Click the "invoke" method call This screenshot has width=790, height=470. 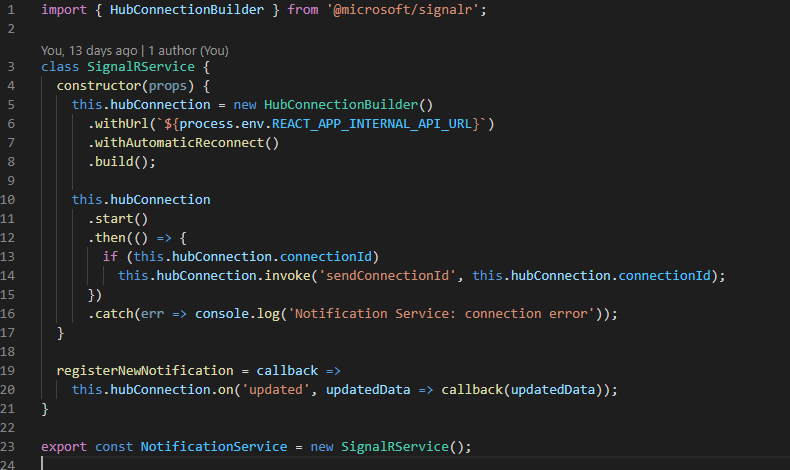(x=287, y=276)
